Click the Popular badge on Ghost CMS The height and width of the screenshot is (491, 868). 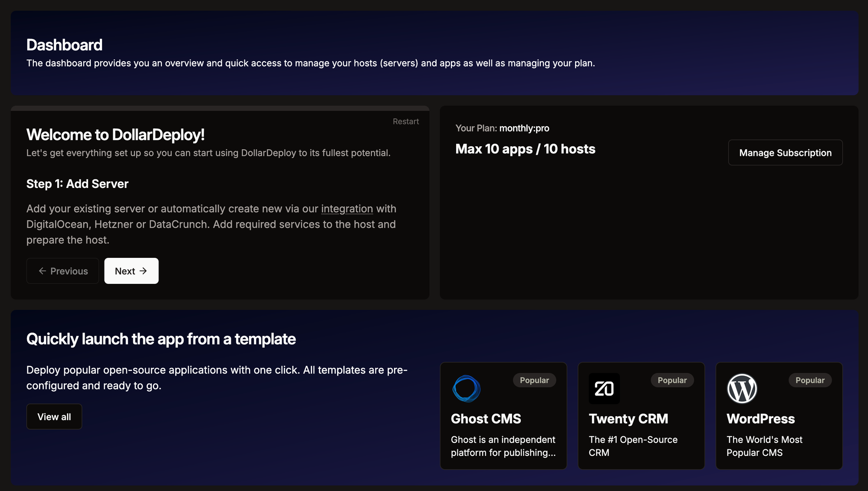534,380
